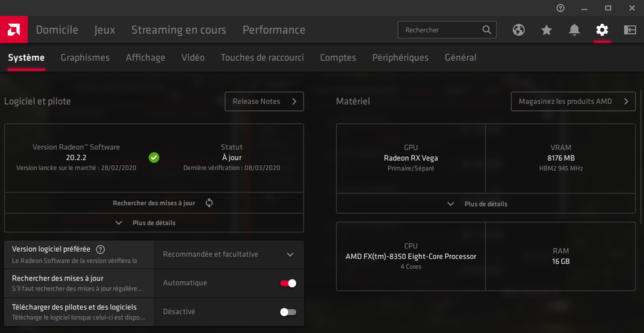Click the Logiciel et pilote heading
The image size is (644, 333).
click(37, 101)
